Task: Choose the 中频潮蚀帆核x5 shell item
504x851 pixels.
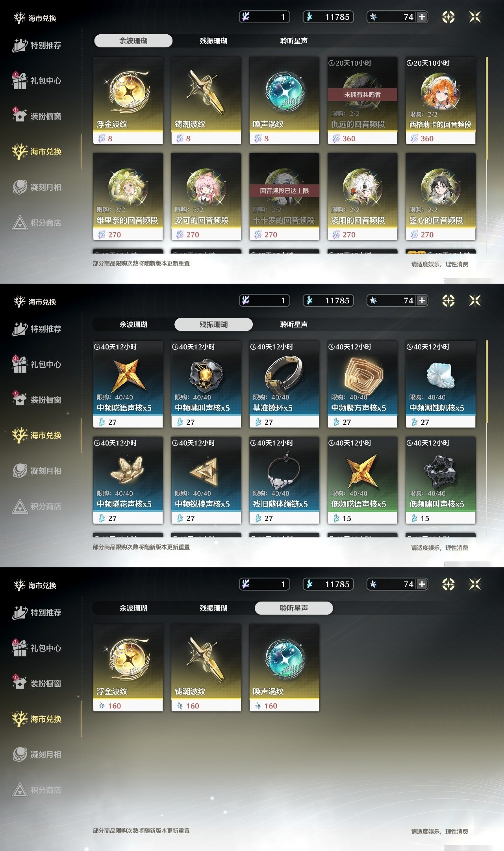Action: 441,384
